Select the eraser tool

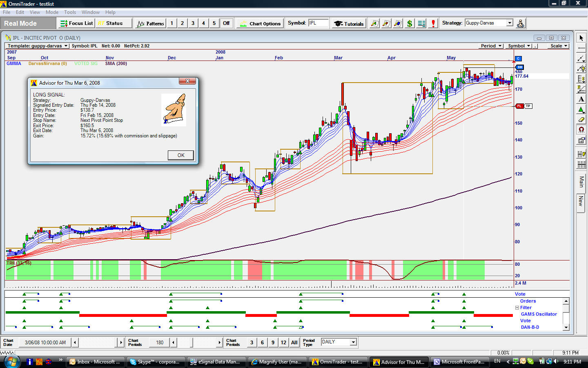pos(581,120)
